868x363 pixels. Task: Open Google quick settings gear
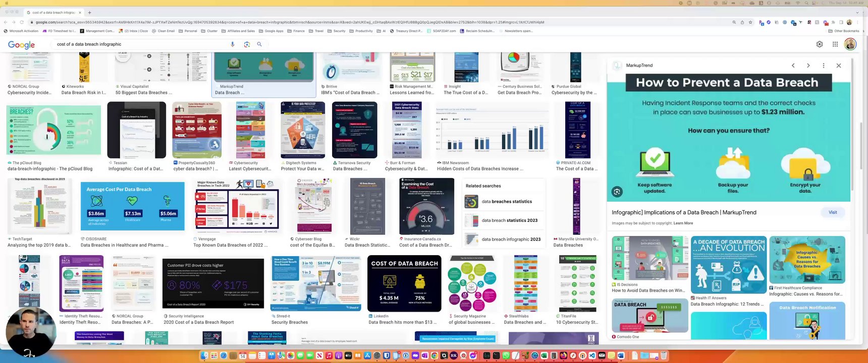[820, 44]
